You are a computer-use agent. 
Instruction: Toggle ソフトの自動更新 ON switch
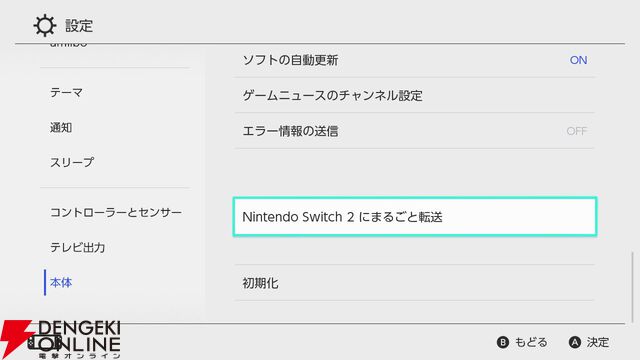pos(578,60)
